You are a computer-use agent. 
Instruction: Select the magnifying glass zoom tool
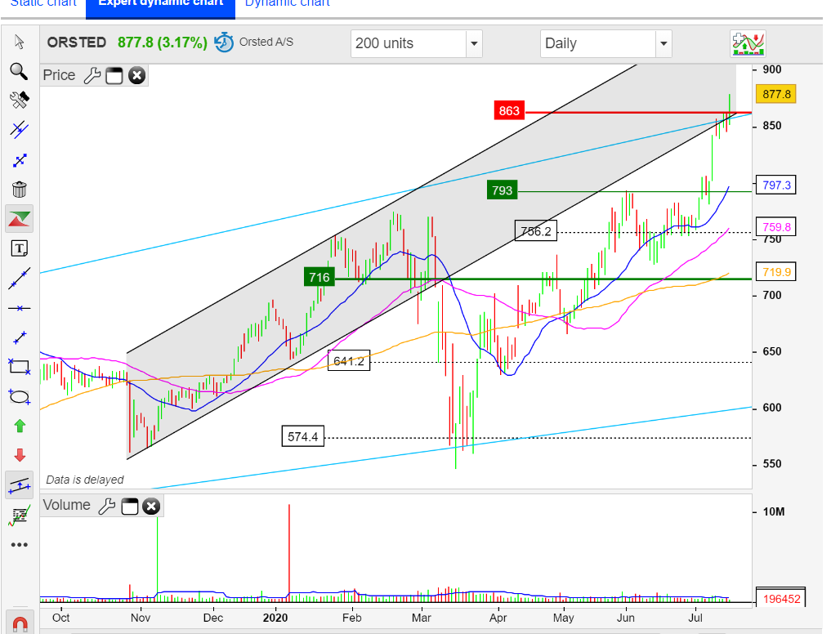click(20, 71)
